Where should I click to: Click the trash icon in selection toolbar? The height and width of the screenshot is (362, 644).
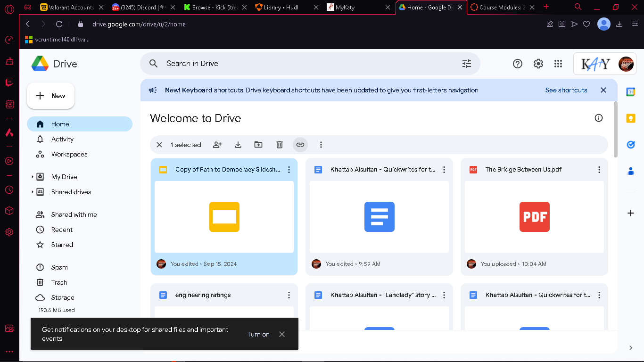click(280, 145)
